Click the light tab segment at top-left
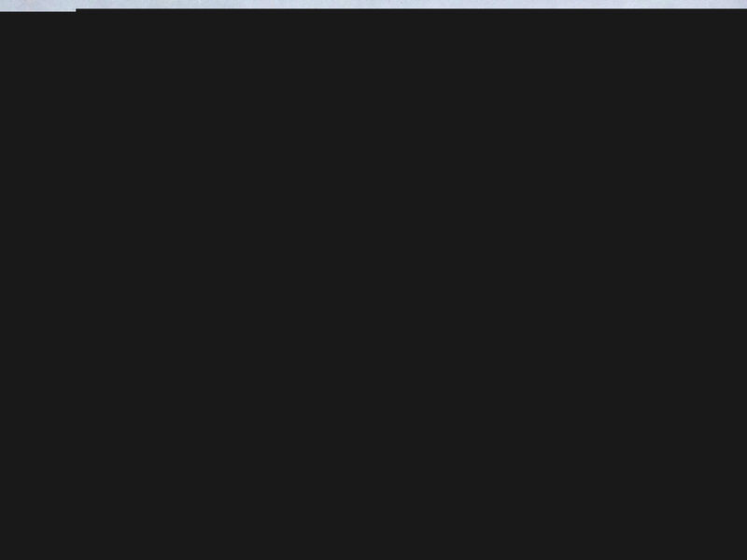The height and width of the screenshot is (560, 747). pyautogui.click(x=37, y=6)
